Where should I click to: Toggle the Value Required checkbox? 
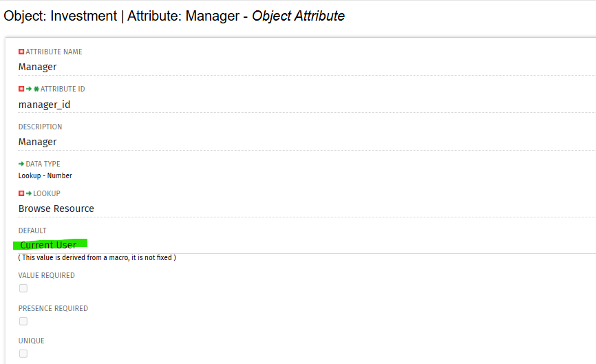[23, 288]
